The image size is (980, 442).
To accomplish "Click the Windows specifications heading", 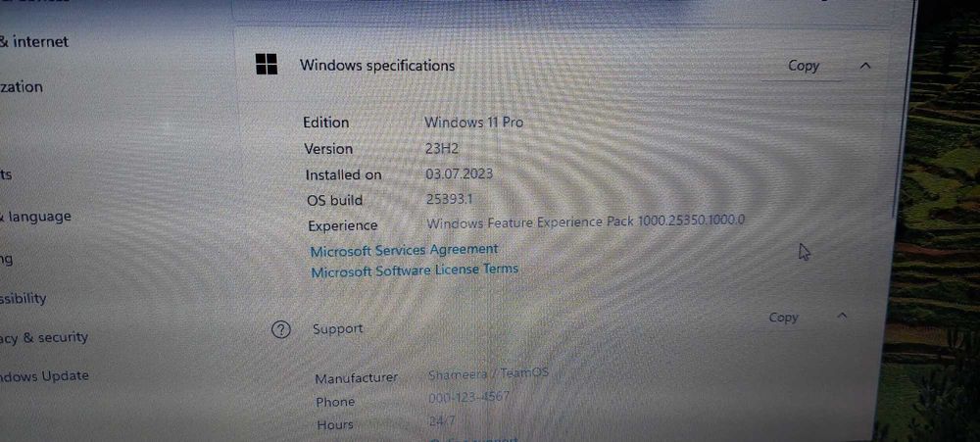I will point(377,65).
